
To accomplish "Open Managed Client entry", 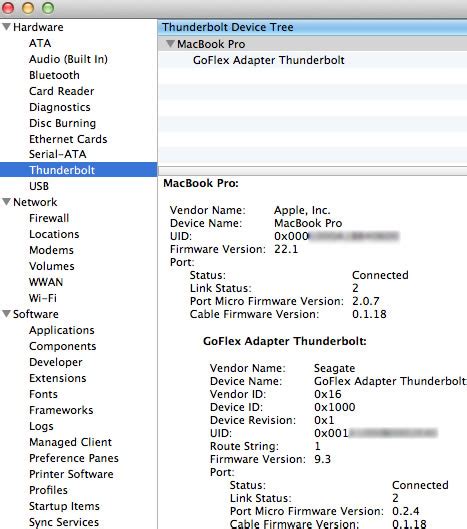I will (71, 442).
